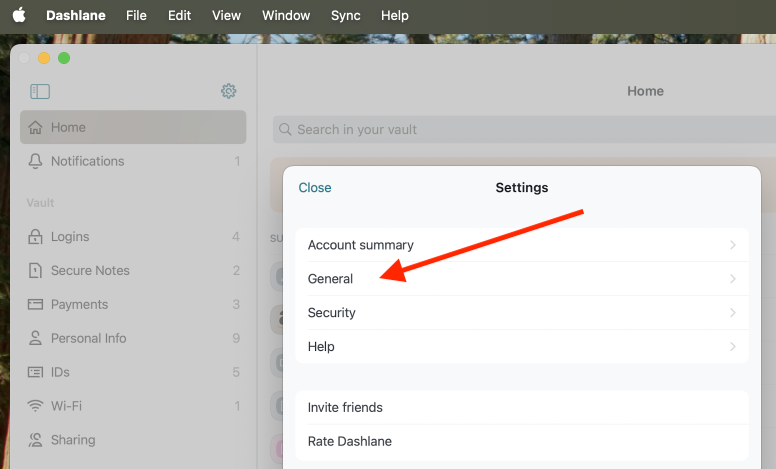The width and height of the screenshot is (776, 469).
Task: Select Sharing label in the sidebar
Action: click(73, 440)
